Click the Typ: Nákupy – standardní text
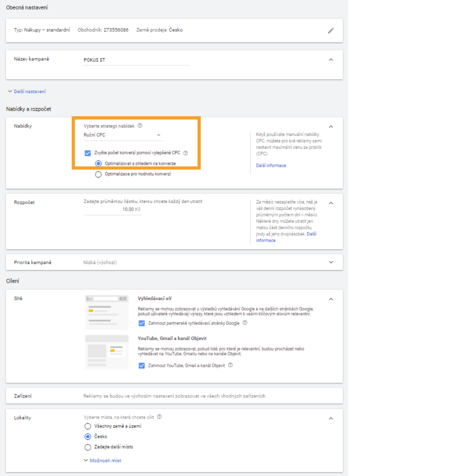The width and height of the screenshot is (476, 476). click(x=42, y=30)
